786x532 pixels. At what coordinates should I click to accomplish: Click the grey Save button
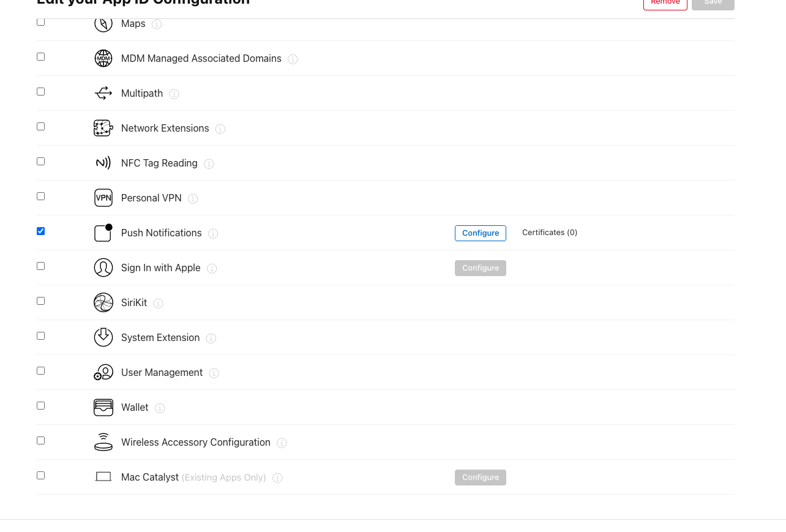(x=713, y=3)
